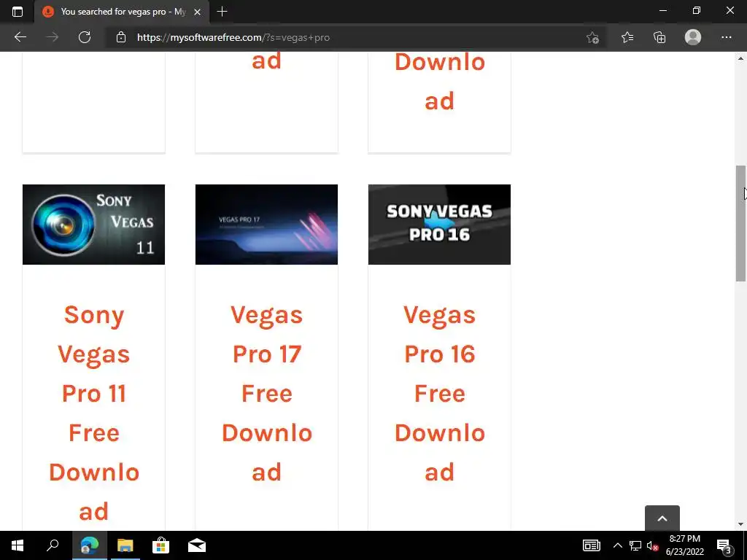The width and height of the screenshot is (747, 560).
Task: Open Vegas Pro 16 Free Download link
Action: click(440, 393)
